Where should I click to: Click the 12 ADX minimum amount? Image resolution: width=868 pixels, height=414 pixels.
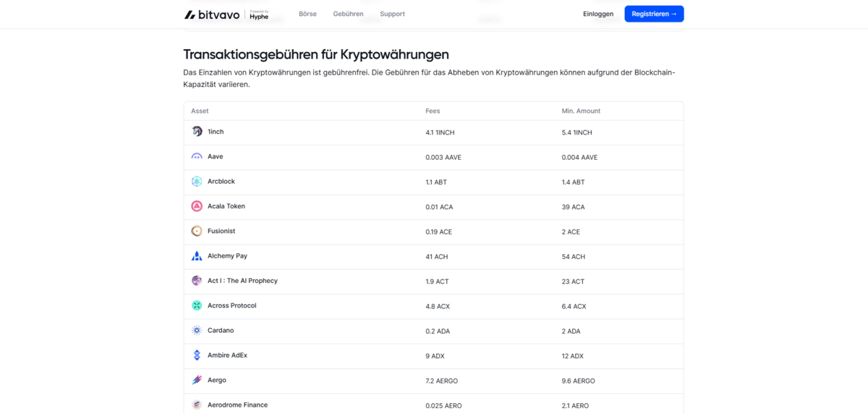(573, 356)
